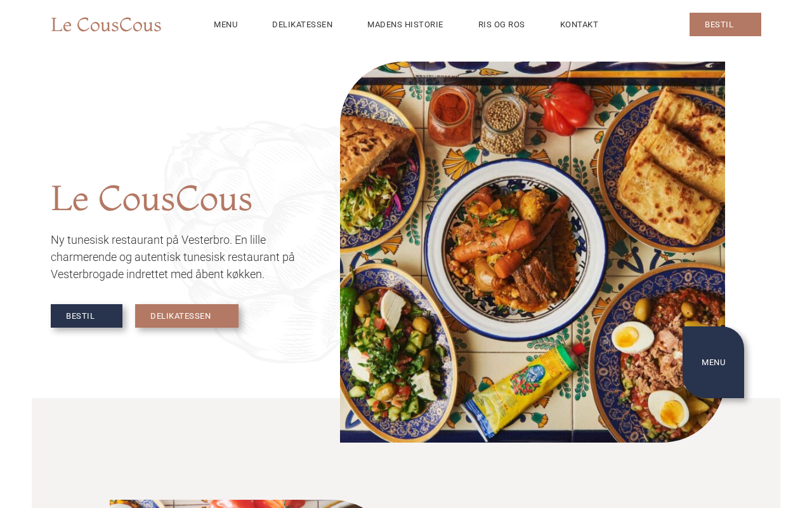Go to DELIKATESSEN in the top navigation
812x508 pixels.
point(303,25)
